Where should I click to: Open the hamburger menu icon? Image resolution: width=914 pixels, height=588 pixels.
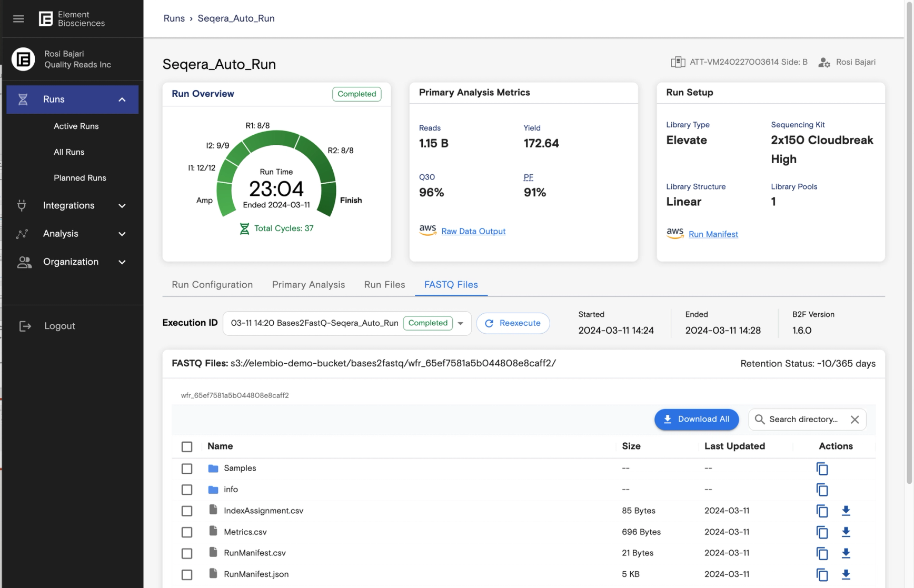pyautogui.click(x=18, y=19)
